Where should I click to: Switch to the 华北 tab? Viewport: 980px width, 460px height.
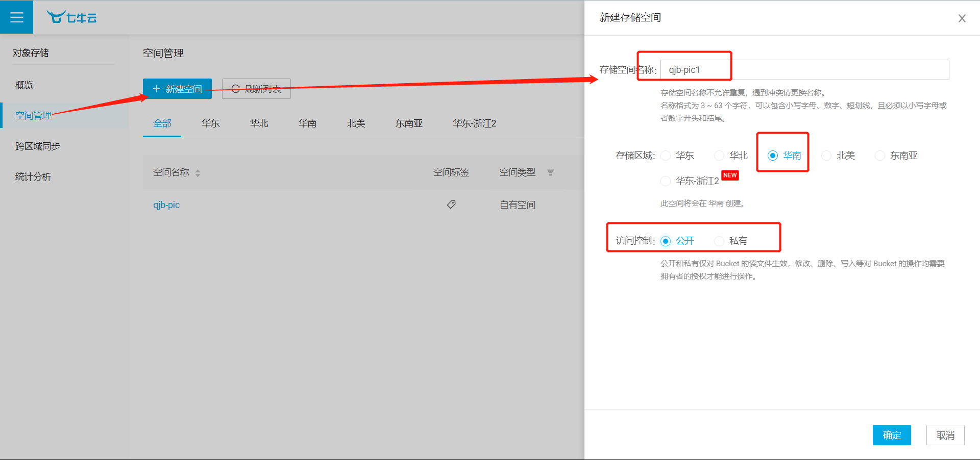tap(259, 123)
